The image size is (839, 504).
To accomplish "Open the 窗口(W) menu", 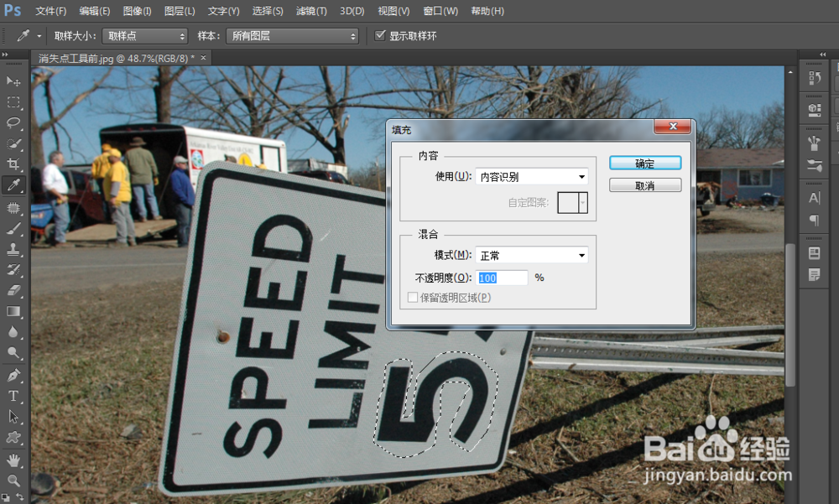I will point(440,11).
